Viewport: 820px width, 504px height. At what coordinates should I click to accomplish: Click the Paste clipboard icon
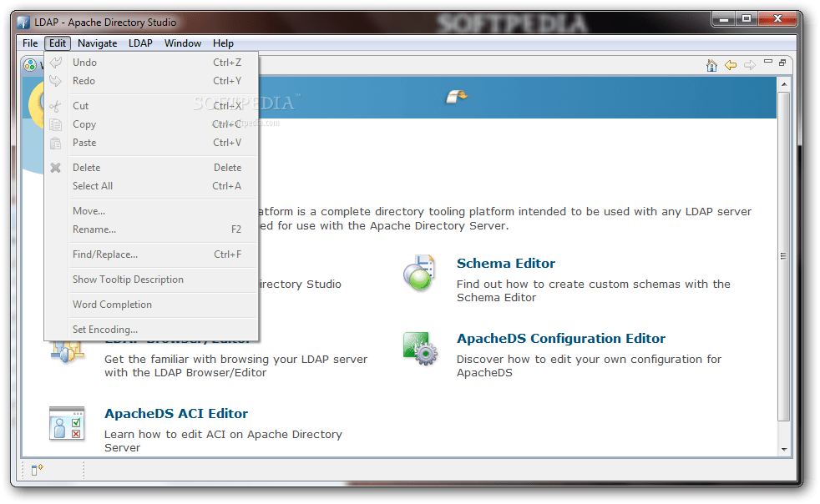pyautogui.click(x=55, y=143)
